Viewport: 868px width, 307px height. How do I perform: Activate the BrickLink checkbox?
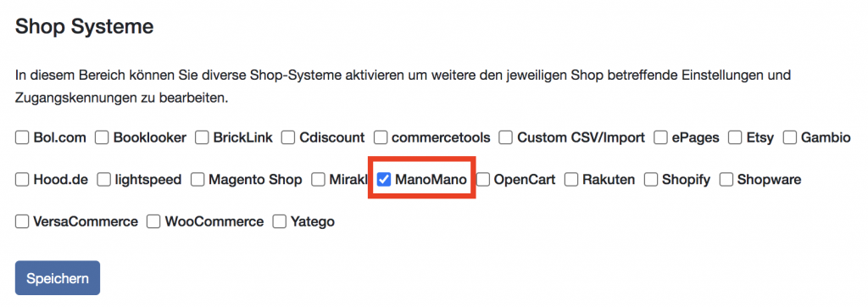(202, 137)
